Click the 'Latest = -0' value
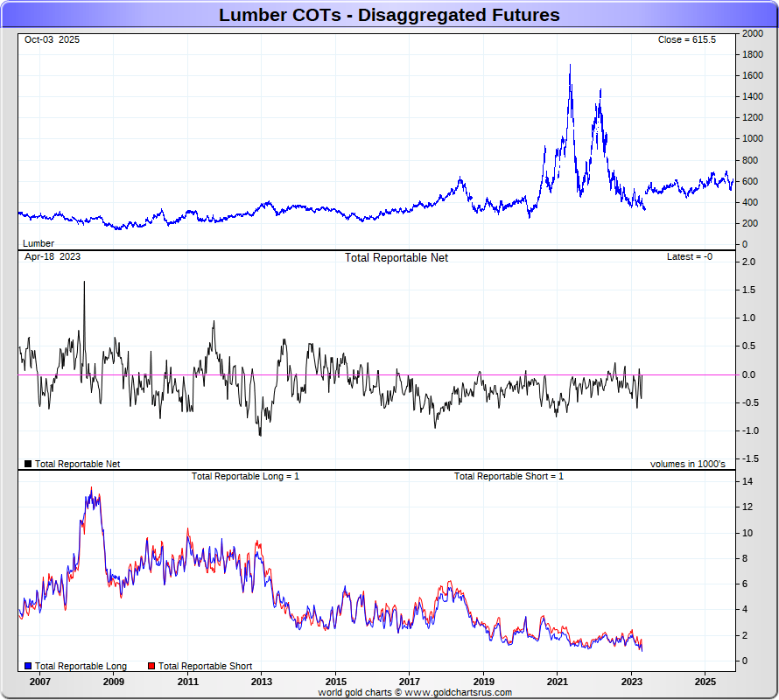This screenshot has width=779, height=700. (690, 257)
